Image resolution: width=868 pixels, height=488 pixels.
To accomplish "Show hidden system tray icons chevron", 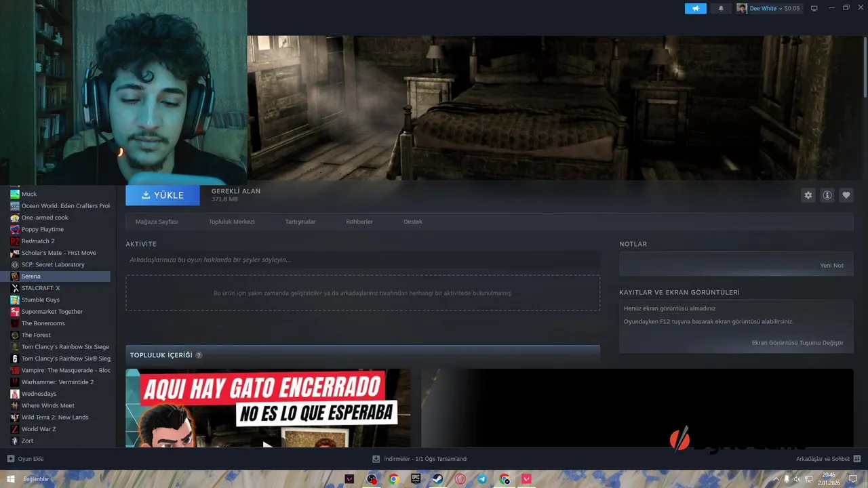I will click(x=776, y=479).
